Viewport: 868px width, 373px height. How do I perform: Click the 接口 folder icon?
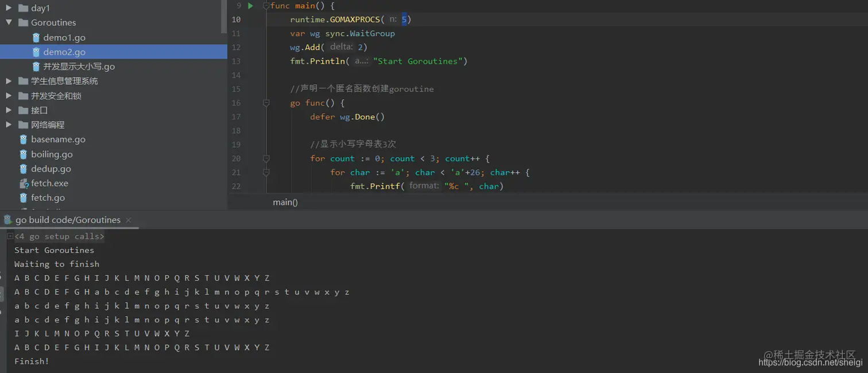click(24, 110)
